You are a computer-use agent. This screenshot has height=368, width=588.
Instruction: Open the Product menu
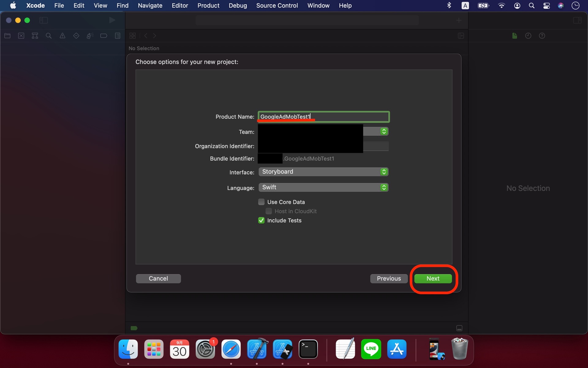(x=208, y=6)
